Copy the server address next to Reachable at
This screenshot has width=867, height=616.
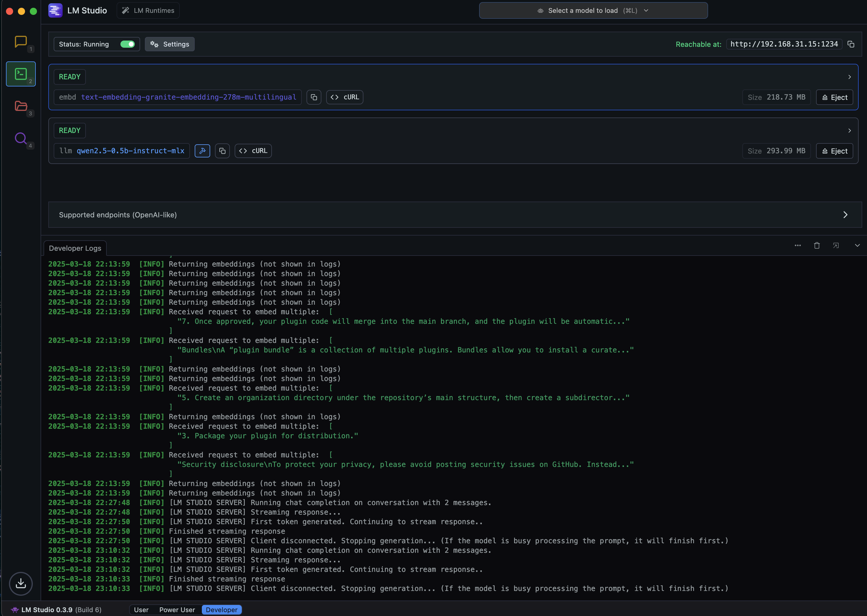[851, 44]
